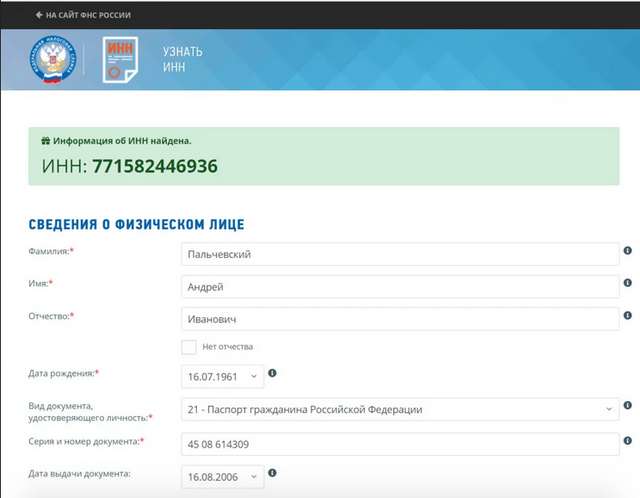This screenshot has height=498, width=640.
Task: Click the FNS Russia emblem logo
Action: pos(52,60)
